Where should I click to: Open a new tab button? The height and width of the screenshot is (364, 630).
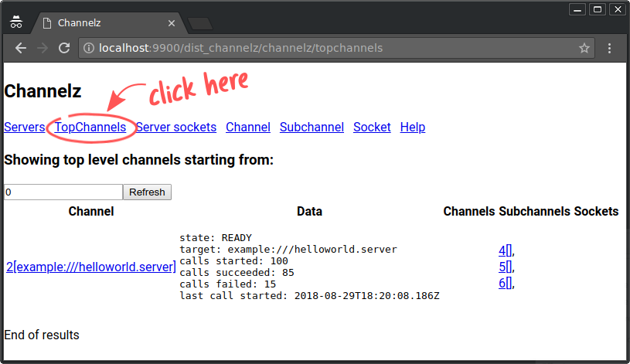(x=199, y=23)
